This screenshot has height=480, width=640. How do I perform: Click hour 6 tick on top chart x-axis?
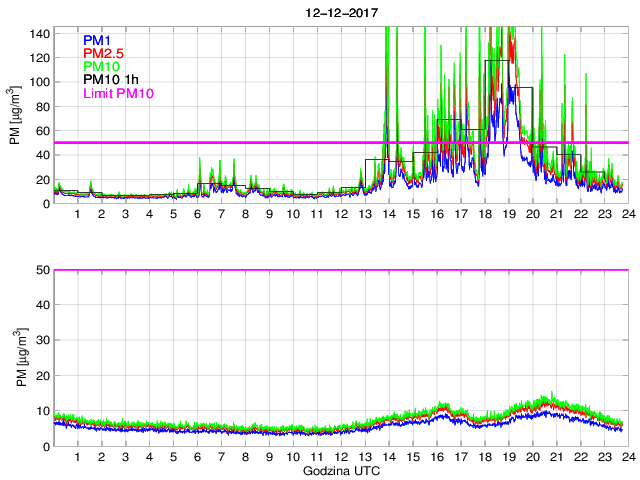(197, 215)
